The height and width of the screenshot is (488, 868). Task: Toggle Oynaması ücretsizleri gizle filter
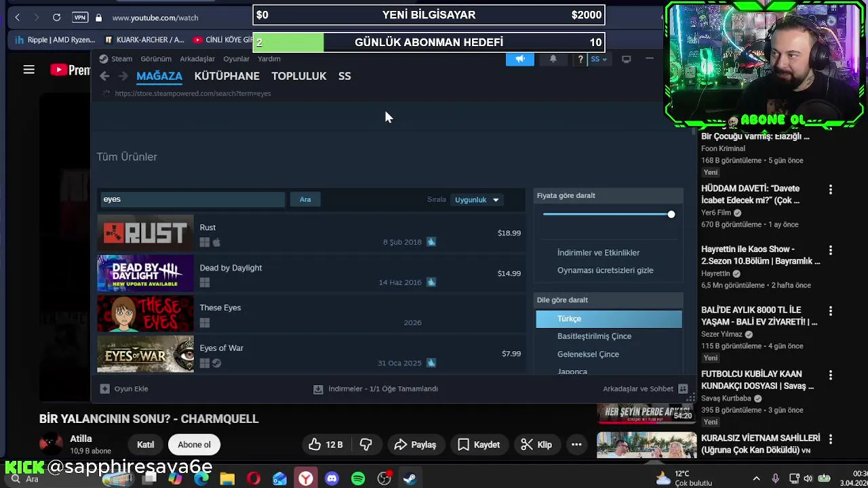(x=605, y=270)
